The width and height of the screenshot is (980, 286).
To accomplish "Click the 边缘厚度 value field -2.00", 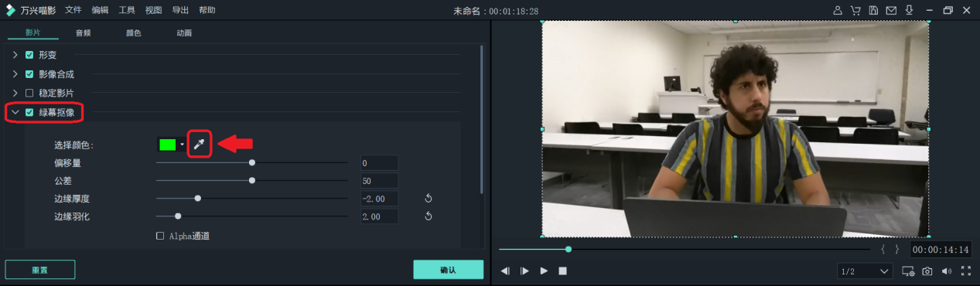I will click(x=379, y=199).
